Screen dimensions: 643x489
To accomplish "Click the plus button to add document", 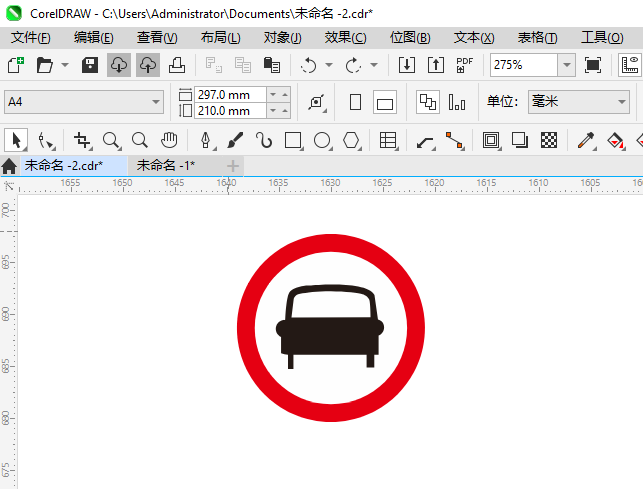I will (233, 166).
